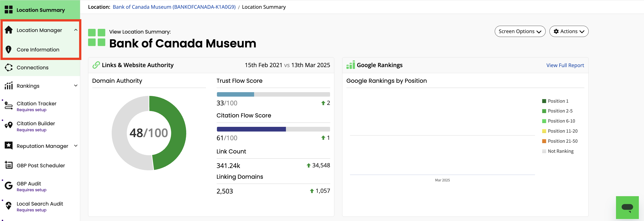Collapse the Location Manager menu chevron
Image resolution: width=644 pixels, height=221 pixels.
click(76, 30)
